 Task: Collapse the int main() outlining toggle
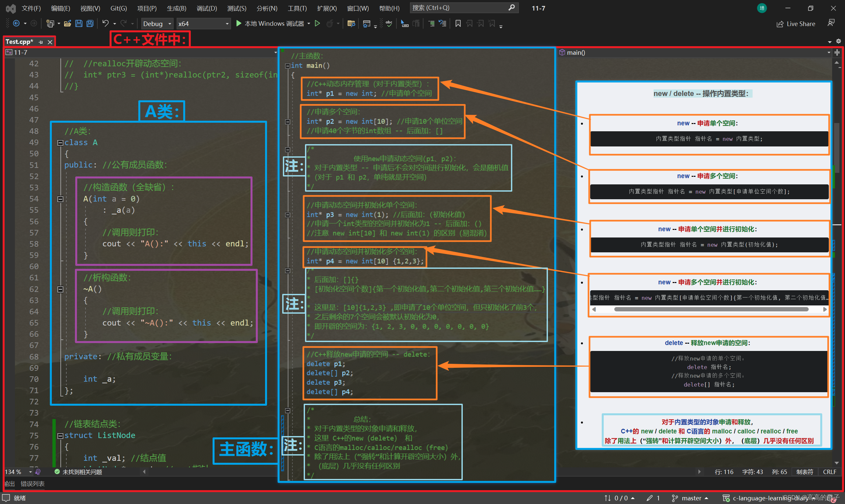287,66
